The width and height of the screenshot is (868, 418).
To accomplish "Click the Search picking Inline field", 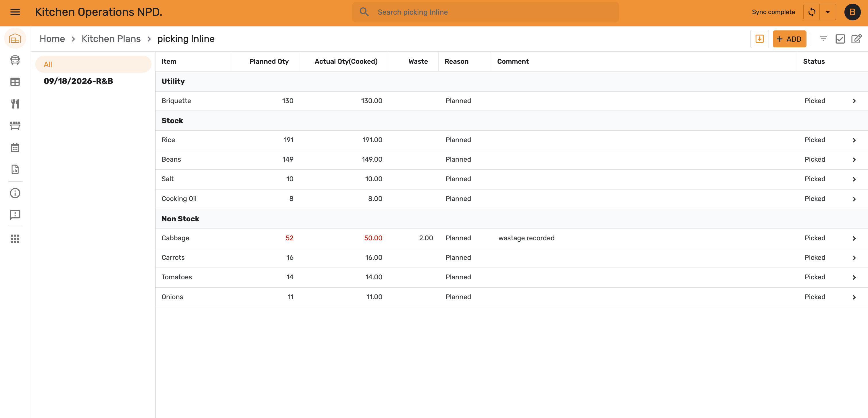I will point(485,12).
